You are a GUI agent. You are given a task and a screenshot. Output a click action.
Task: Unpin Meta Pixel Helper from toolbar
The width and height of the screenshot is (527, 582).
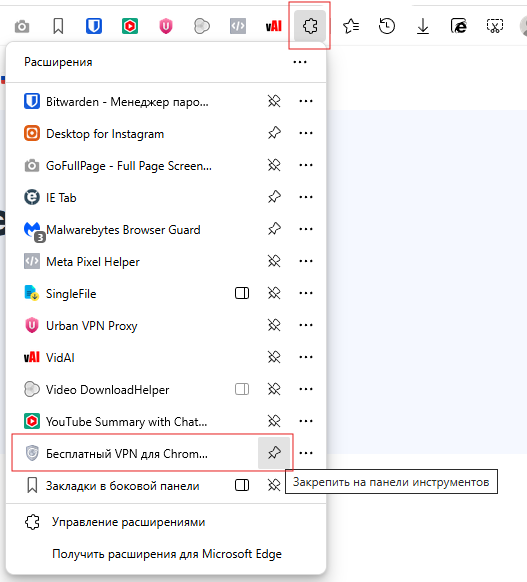(274, 261)
